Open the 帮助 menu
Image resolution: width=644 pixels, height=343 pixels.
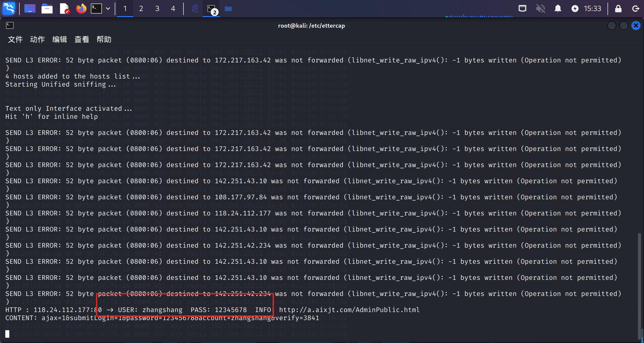104,39
